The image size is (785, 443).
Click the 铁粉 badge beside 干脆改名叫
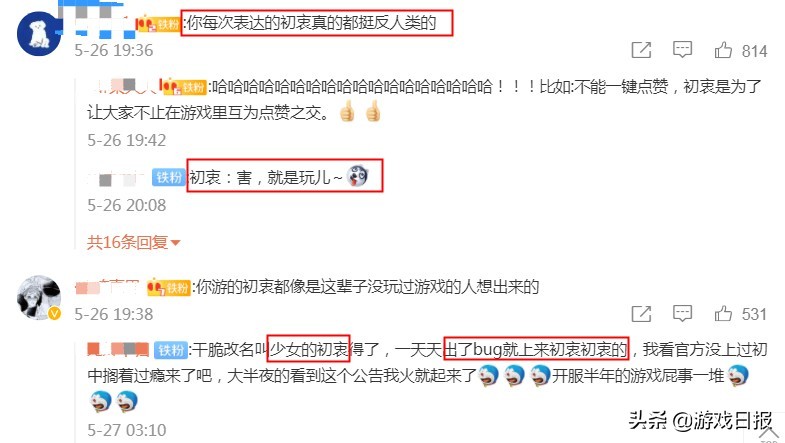171,350
